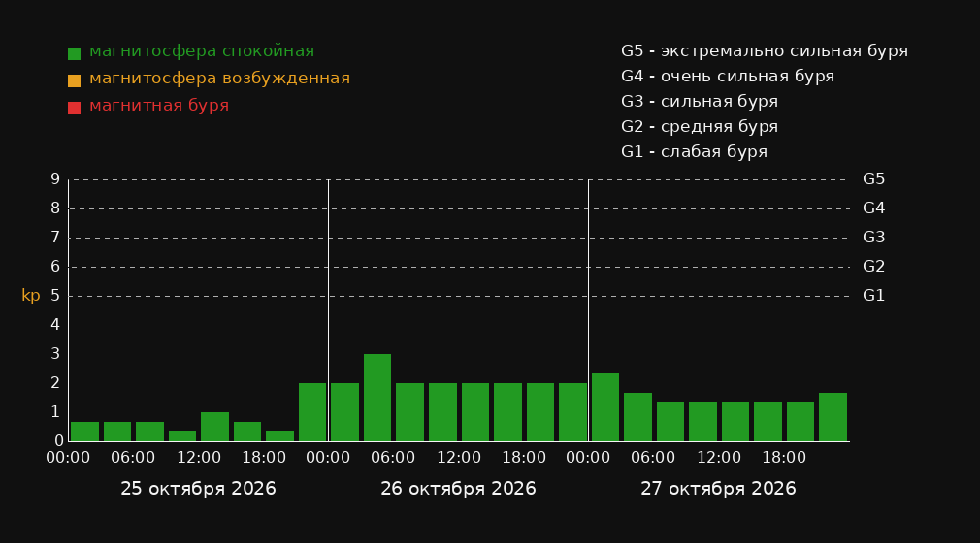Click the G1 label beside the chart
This screenshot has width=980, height=543.
tap(873, 296)
